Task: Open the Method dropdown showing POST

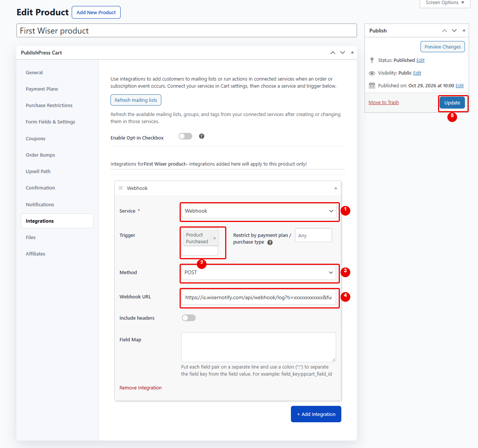Action: [258, 273]
